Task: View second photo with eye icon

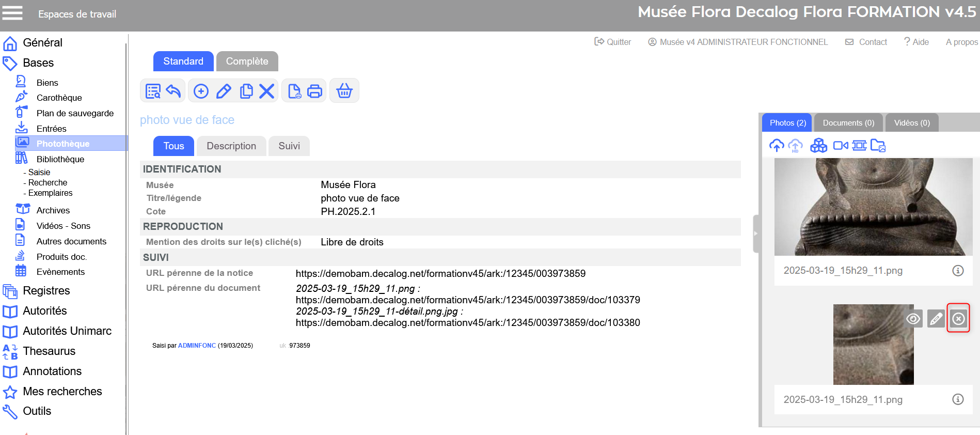Action: pos(913,319)
